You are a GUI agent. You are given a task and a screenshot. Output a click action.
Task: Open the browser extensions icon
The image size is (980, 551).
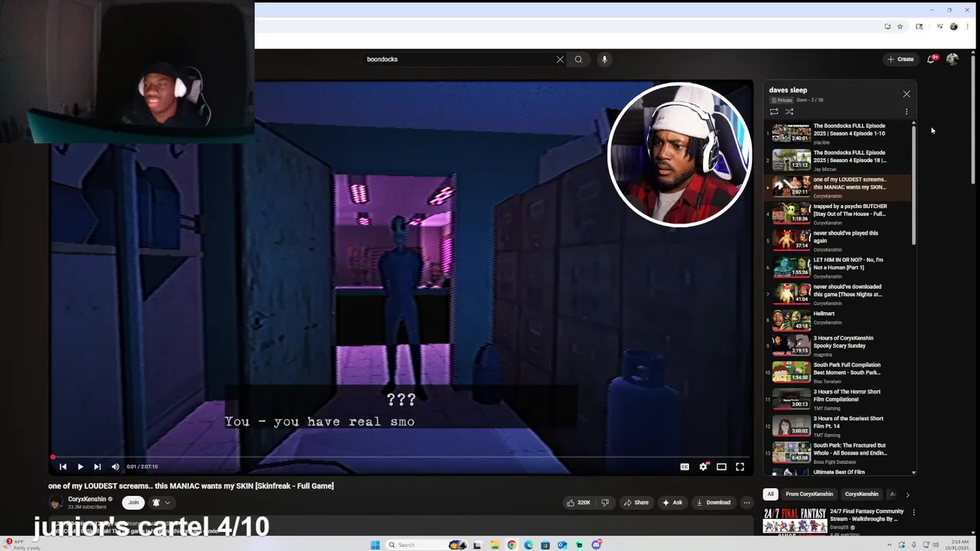point(920,27)
